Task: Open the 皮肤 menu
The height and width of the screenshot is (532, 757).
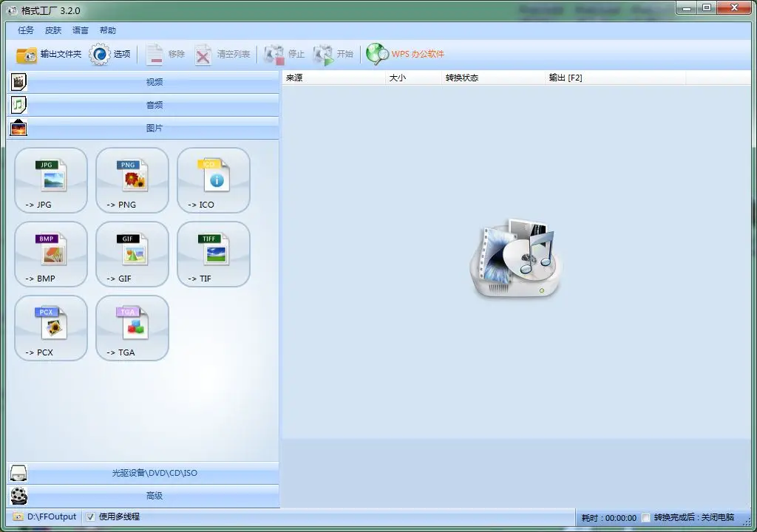Action: (53, 30)
